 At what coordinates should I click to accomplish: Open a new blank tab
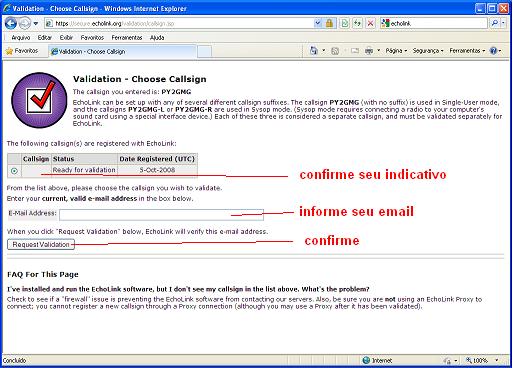pyautogui.click(x=204, y=52)
